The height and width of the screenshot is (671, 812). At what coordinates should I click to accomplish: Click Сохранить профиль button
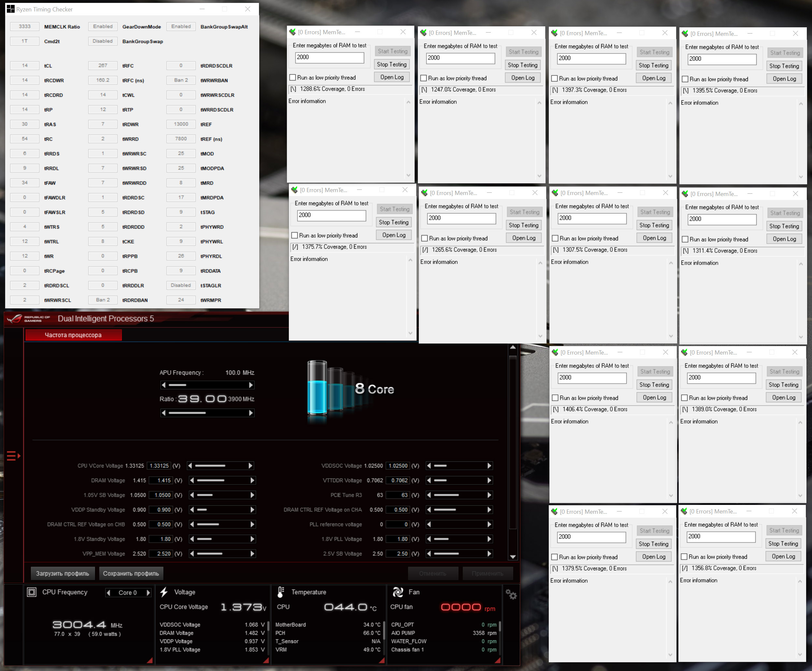coord(131,574)
